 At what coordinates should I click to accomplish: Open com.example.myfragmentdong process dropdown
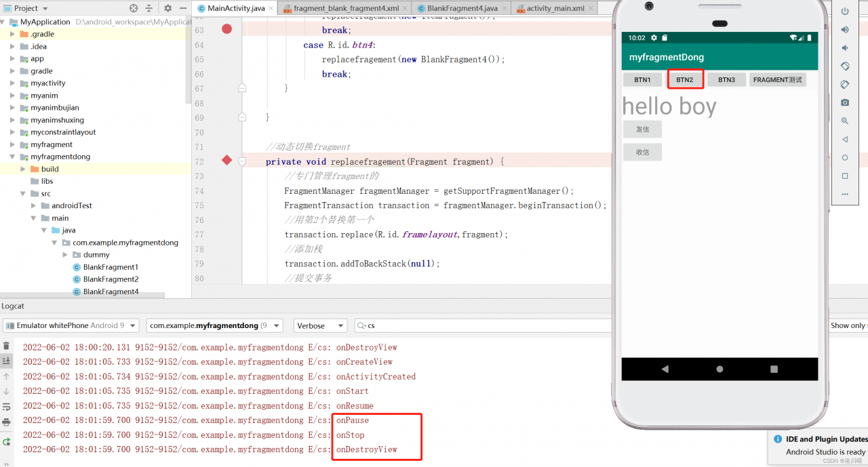(214, 325)
